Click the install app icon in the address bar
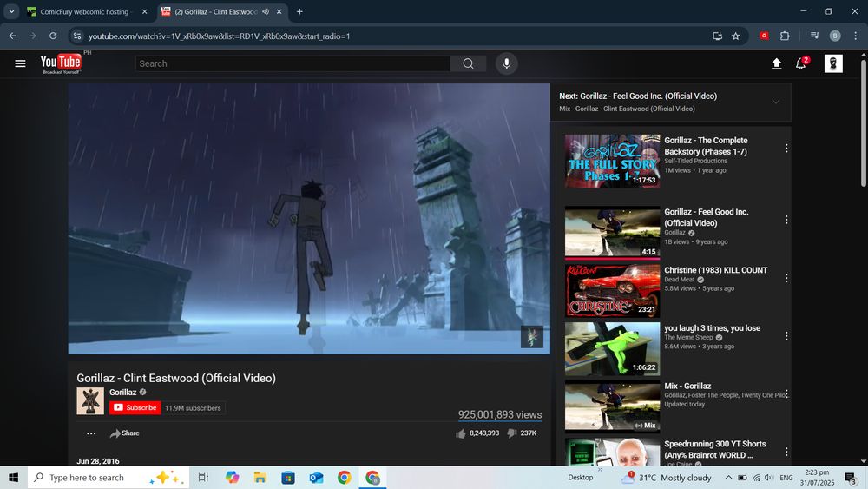868x489 pixels. coord(718,36)
